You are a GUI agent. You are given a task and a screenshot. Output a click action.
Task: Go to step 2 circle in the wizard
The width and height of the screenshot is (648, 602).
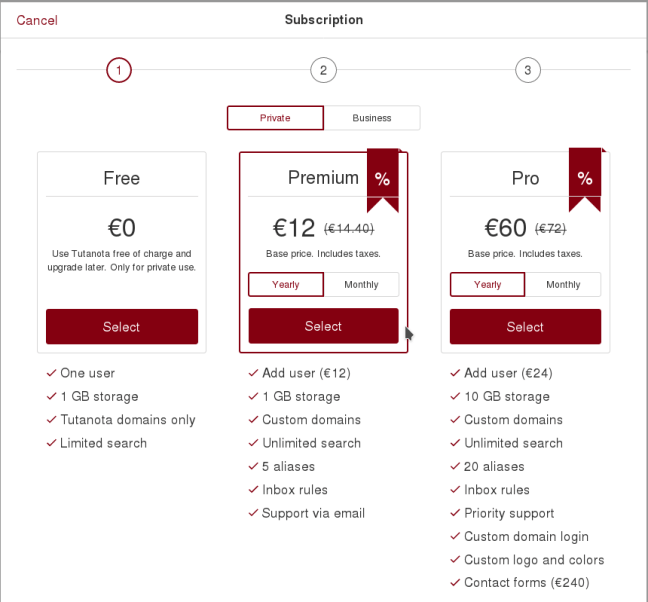click(323, 70)
